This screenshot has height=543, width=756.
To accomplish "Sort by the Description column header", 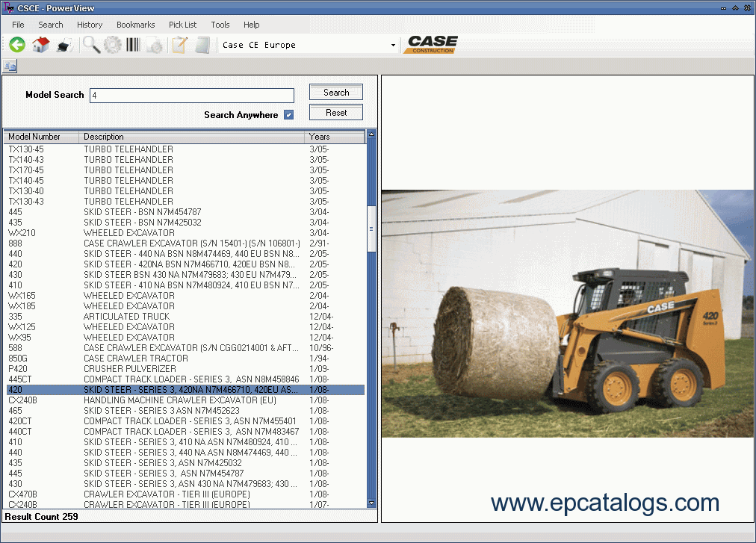I will 192,137.
